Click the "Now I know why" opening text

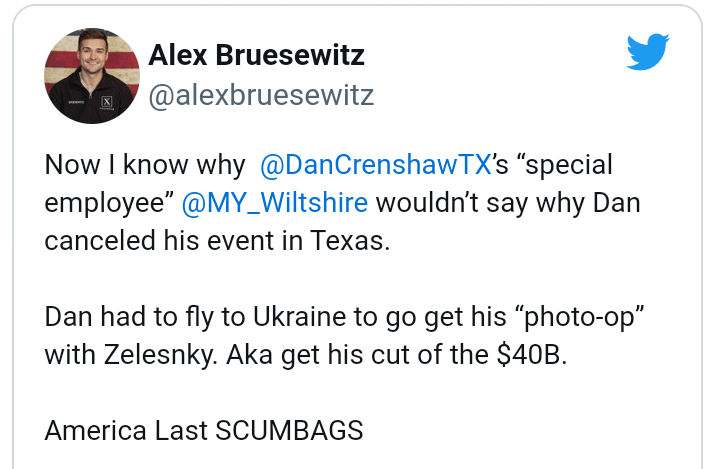[144, 164]
